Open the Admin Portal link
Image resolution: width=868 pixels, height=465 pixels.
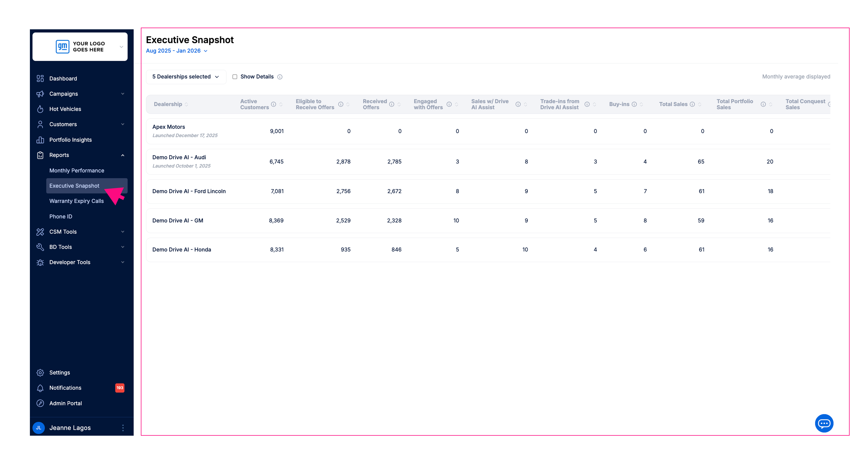65,403
